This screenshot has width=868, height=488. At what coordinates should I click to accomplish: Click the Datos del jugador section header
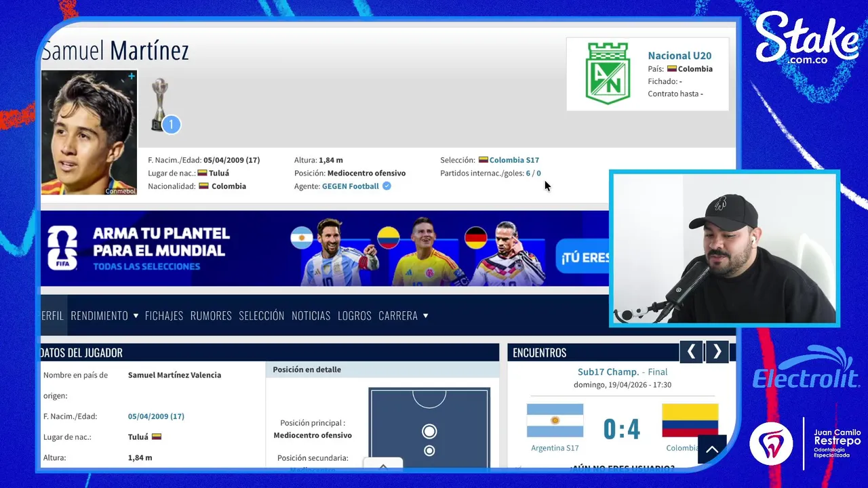(x=270, y=352)
